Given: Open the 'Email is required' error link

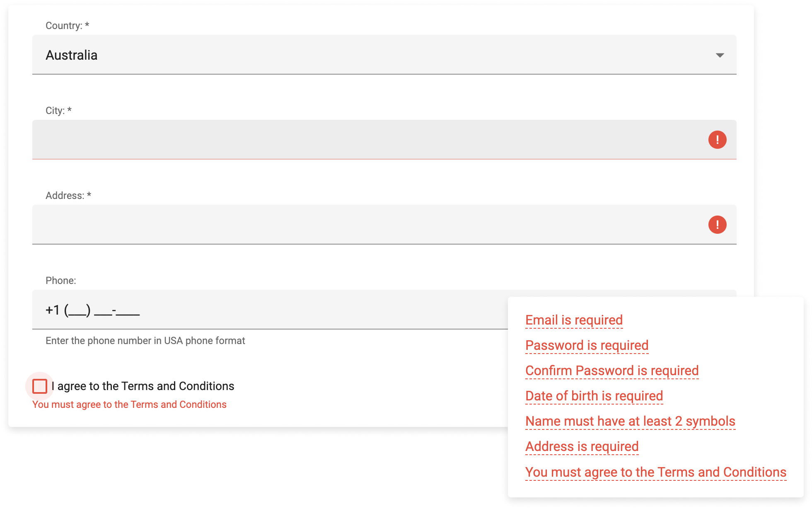Looking at the screenshot, I should coord(574,320).
